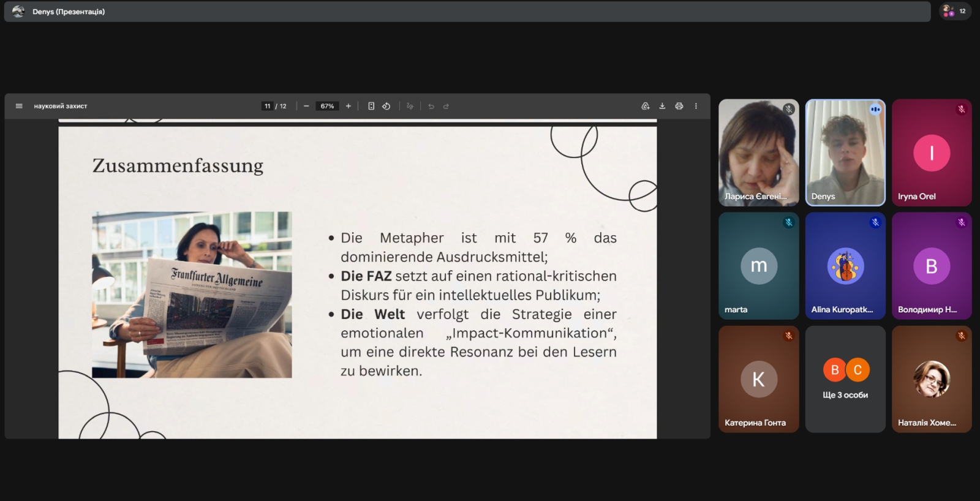Rotate the document counterclockwise

(x=386, y=106)
